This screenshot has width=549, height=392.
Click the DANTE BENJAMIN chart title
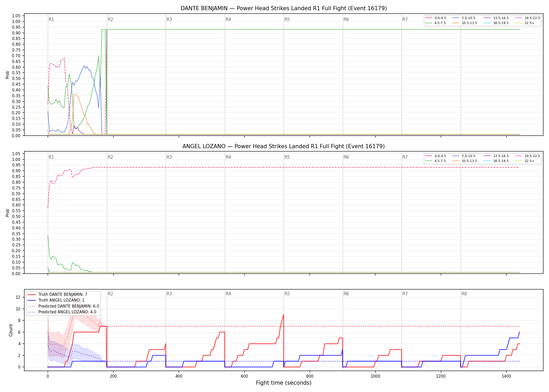[x=284, y=8]
